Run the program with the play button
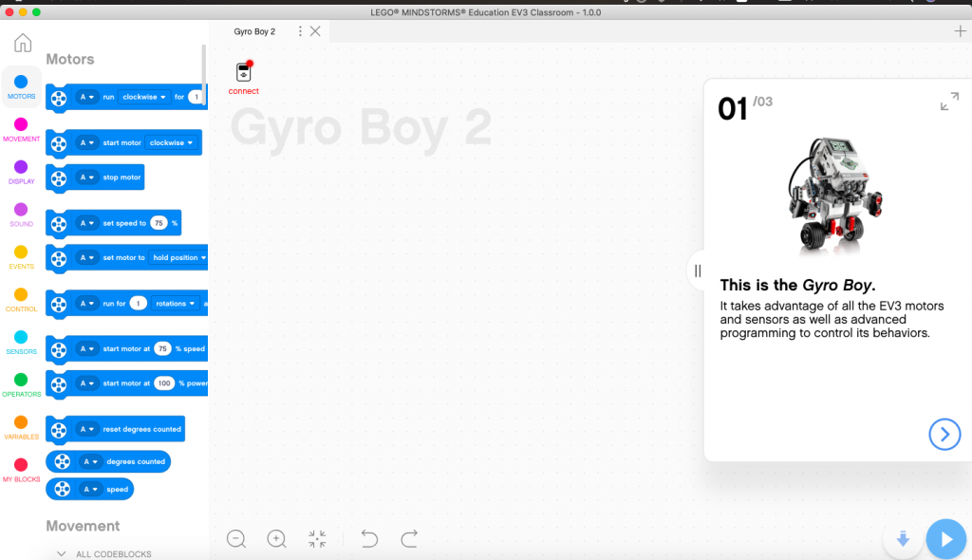This screenshot has height=560, width=972. (x=945, y=538)
